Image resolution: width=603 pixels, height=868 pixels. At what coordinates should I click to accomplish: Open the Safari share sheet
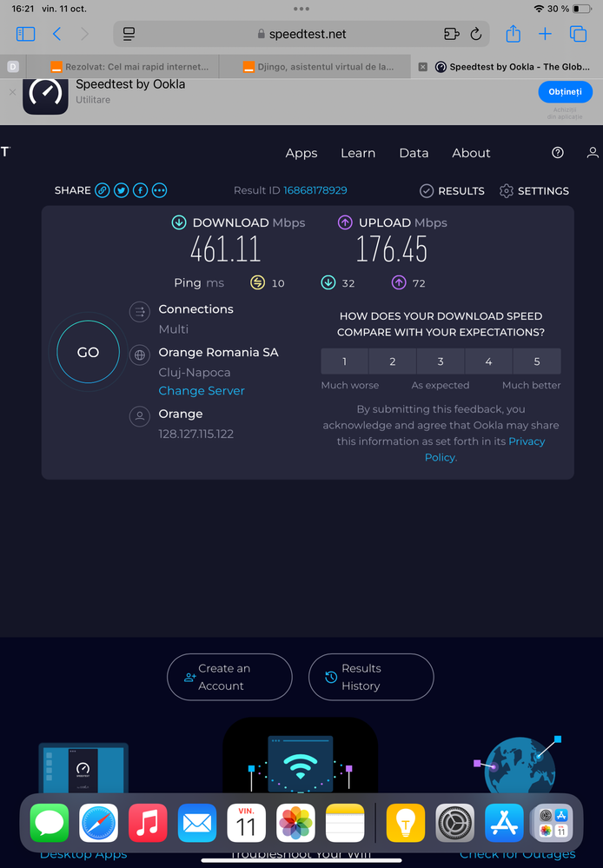(x=513, y=34)
